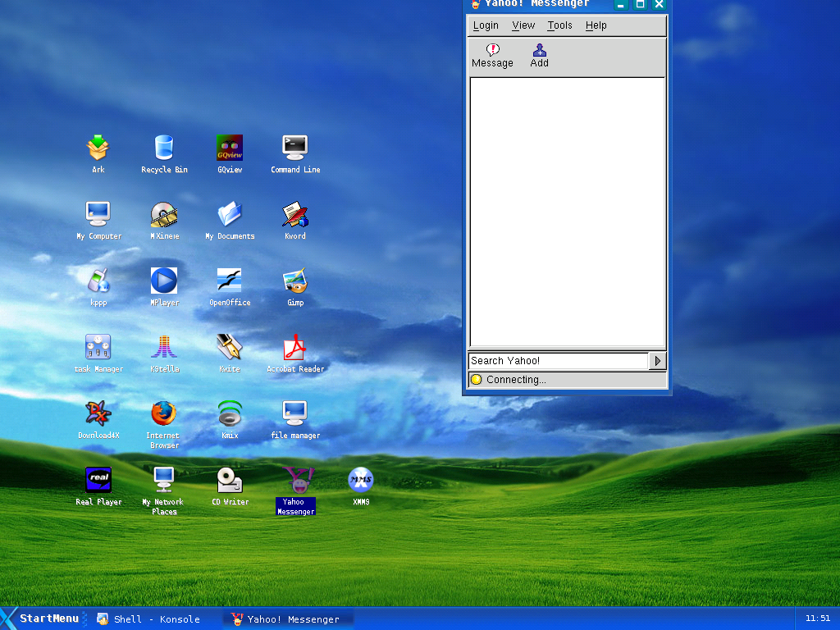The width and height of the screenshot is (840, 630).
Task: Launch the CD Writer desktop icon
Action: click(x=230, y=480)
